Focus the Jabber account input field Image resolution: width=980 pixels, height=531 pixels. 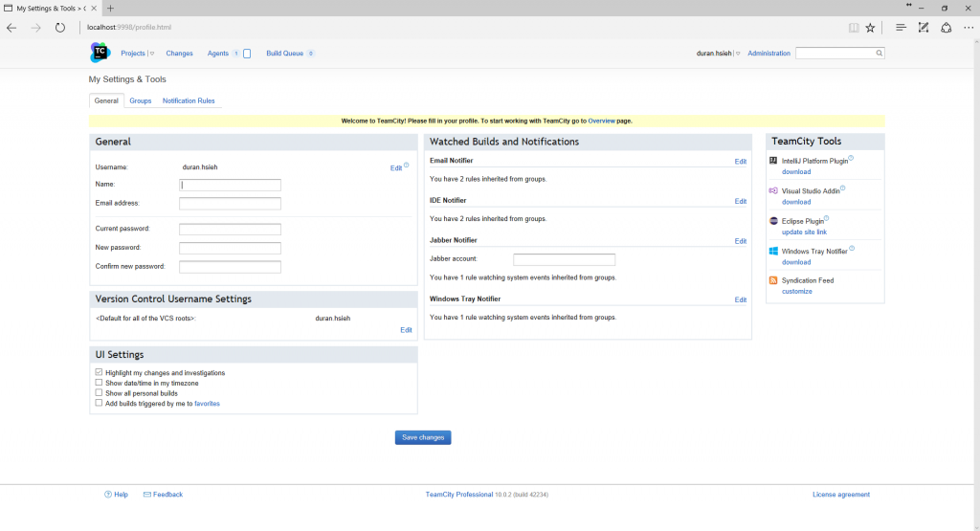565,259
